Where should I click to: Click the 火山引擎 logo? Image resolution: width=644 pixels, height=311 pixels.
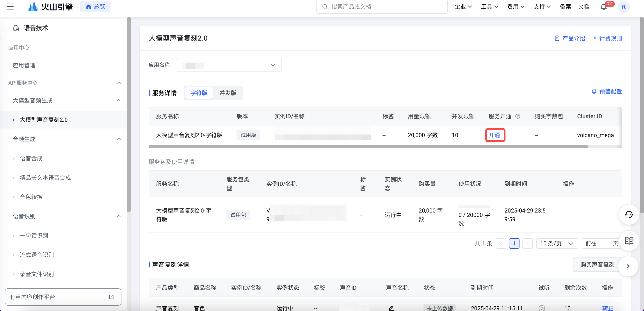point(50,7)
